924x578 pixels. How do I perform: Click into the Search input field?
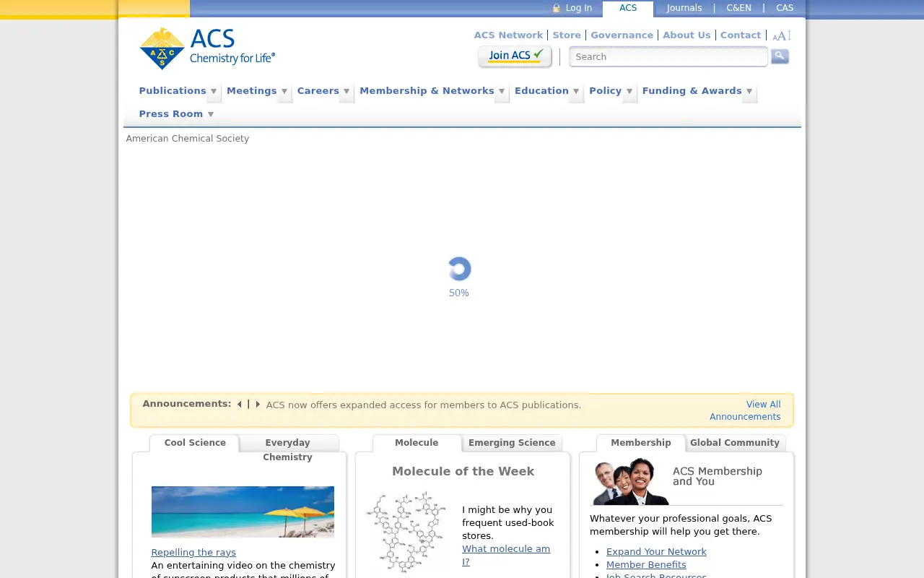click(668, 56)
